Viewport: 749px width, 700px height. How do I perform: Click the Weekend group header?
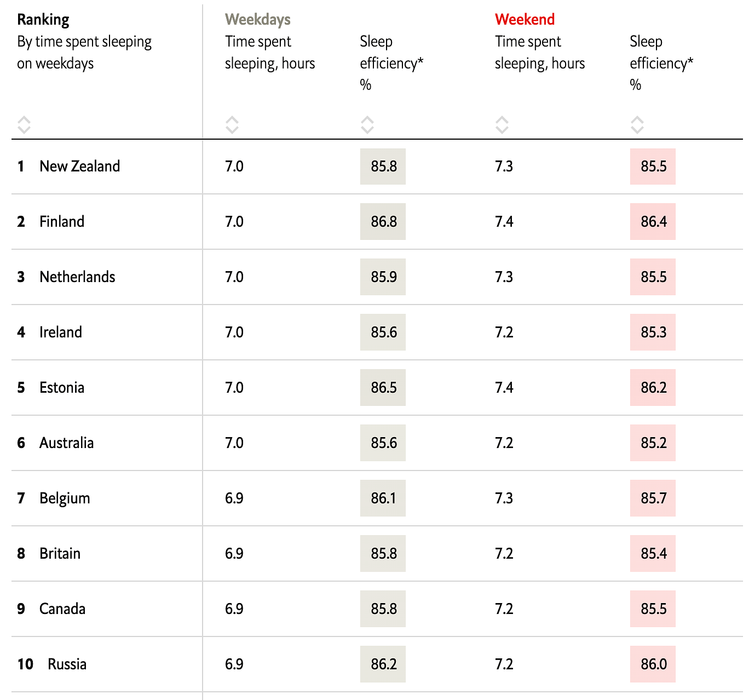tap(525, 20)
